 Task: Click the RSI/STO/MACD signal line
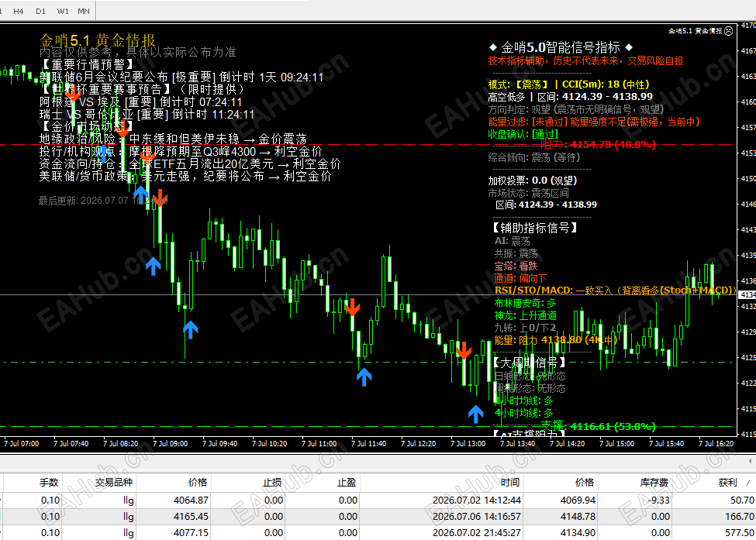pos(616,290)
